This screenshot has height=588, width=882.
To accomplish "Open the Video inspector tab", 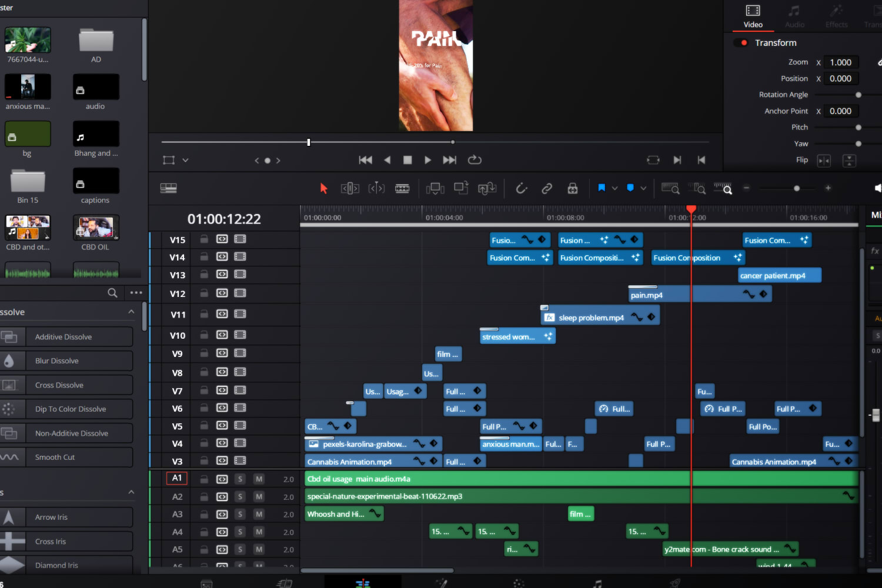I will point(753,16).
